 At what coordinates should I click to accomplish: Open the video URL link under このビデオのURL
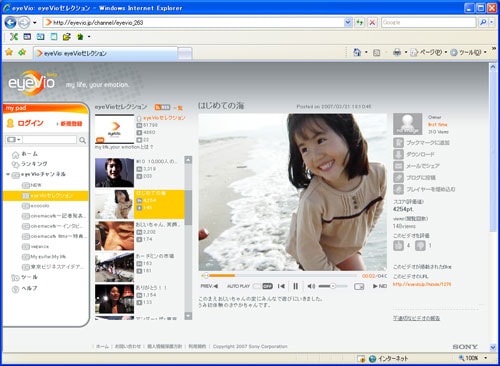click(x=422, y=284)
